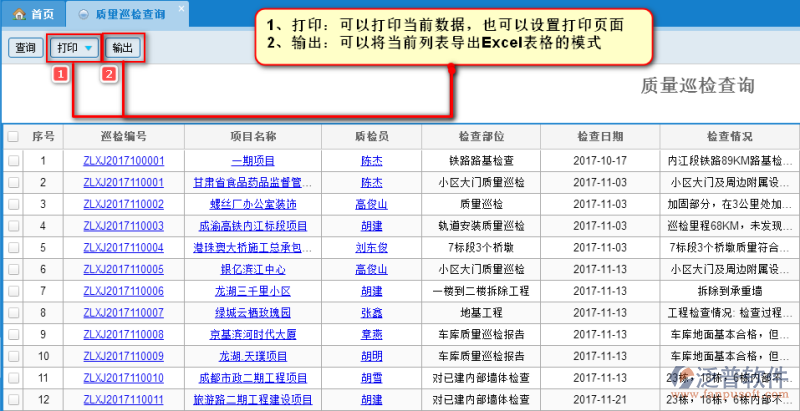Check the row 5 checkbox ZLXJ2017110004
This screenshot has width=800, height=411.
(x=13, y=248)
